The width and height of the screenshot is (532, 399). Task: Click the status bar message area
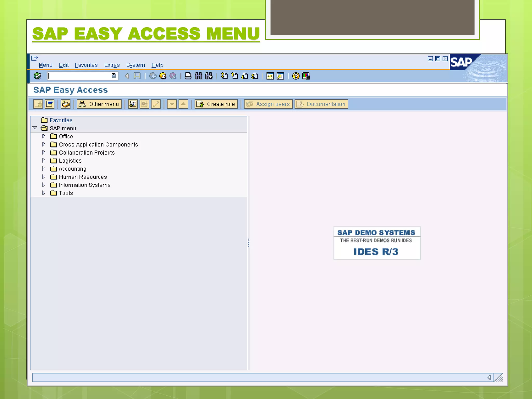pyautogui.click(x=259, y=377)
